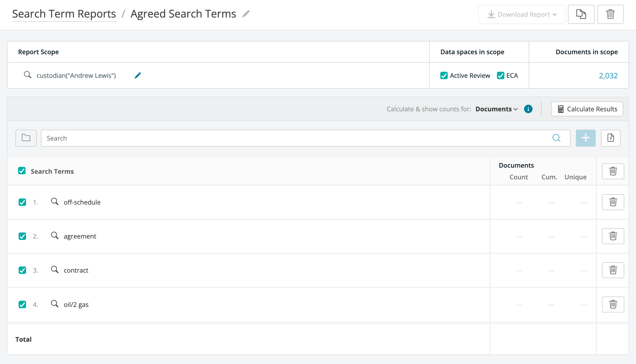This screenshot has width=636, height=364.
Task: Delete the off-schedule term via its trash icon
Action: click(x=613, y=202)
